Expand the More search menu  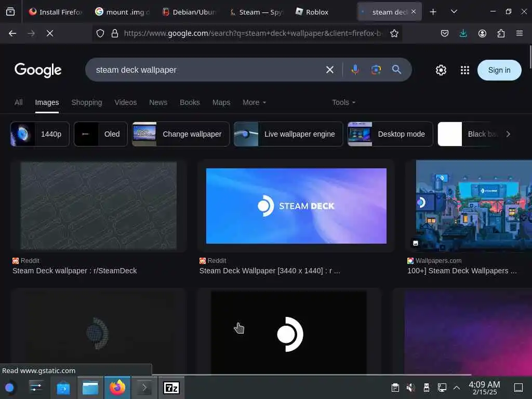click(254, 102)
